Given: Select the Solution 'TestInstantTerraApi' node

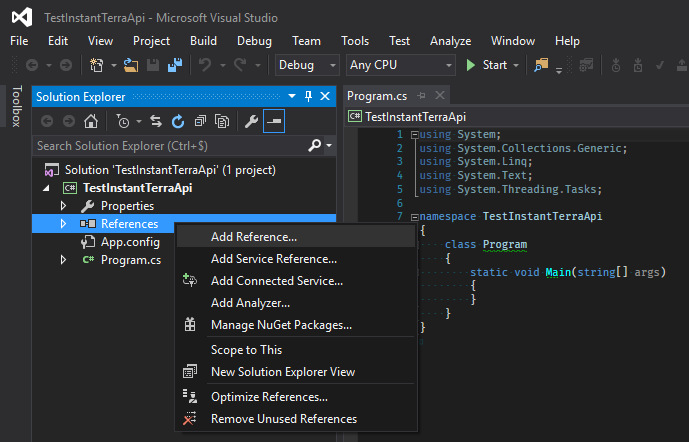Looking at the screenshot, I should click(170, 170).
